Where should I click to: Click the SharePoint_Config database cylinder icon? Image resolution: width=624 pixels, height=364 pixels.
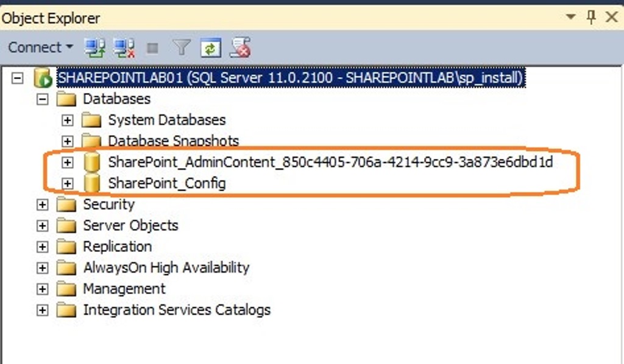(x=91, y=183)
